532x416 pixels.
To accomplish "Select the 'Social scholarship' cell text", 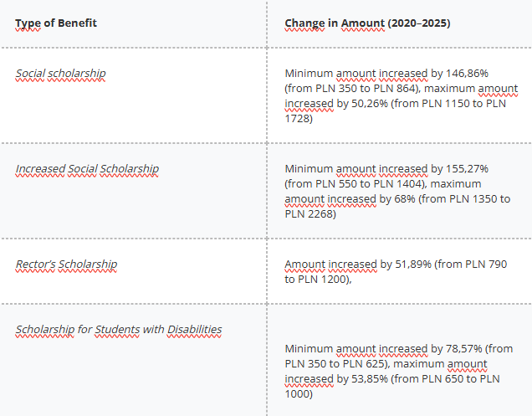I will tap(61, 74).
